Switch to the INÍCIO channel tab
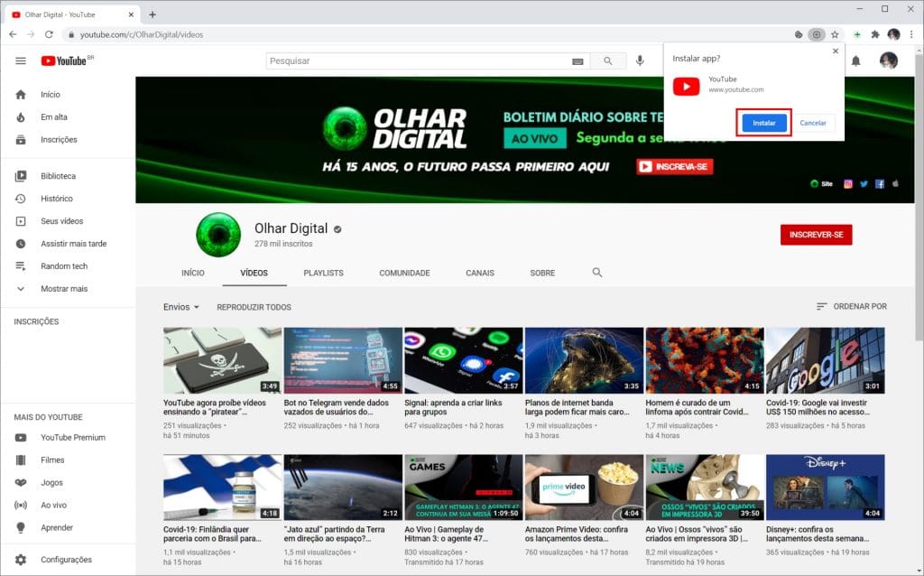Viewport: 924px width, 576px height. 193,273
